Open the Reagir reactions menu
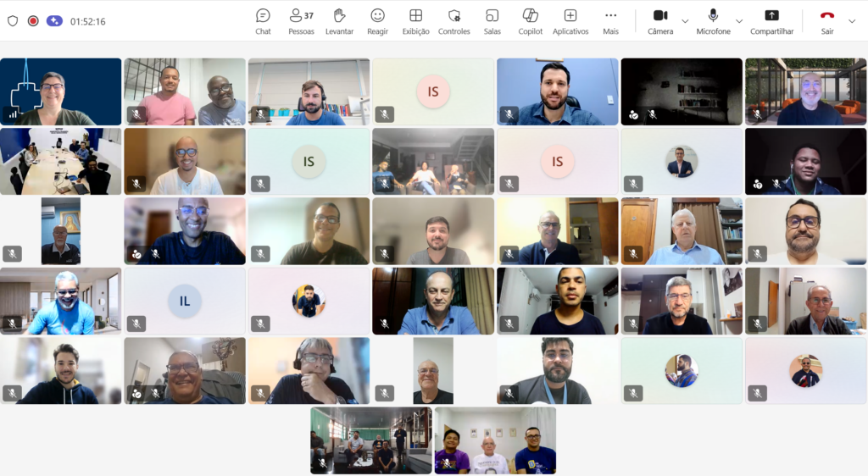The width and height of the screenshot is (868, 476). click(377, 22)
